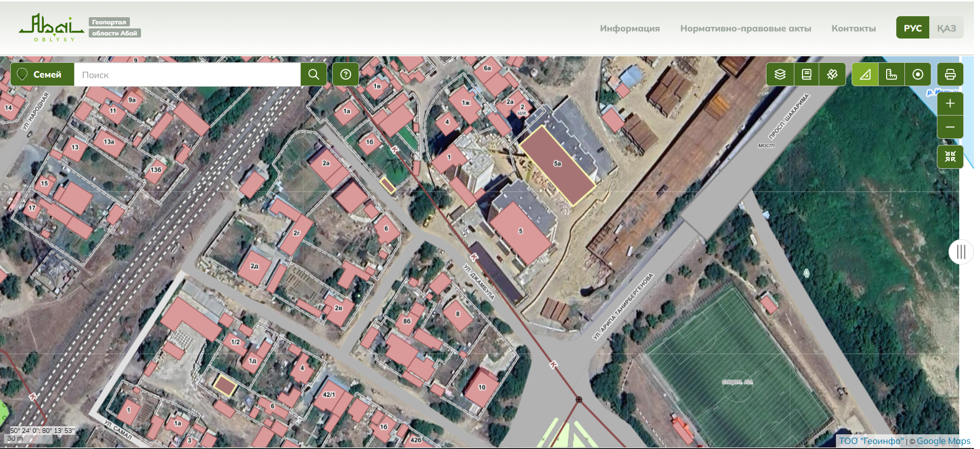Open the Информация menu item
Image resolution: width=980 pixels, height=449 pixels.
pyautogui.click(x=629, y=28)
